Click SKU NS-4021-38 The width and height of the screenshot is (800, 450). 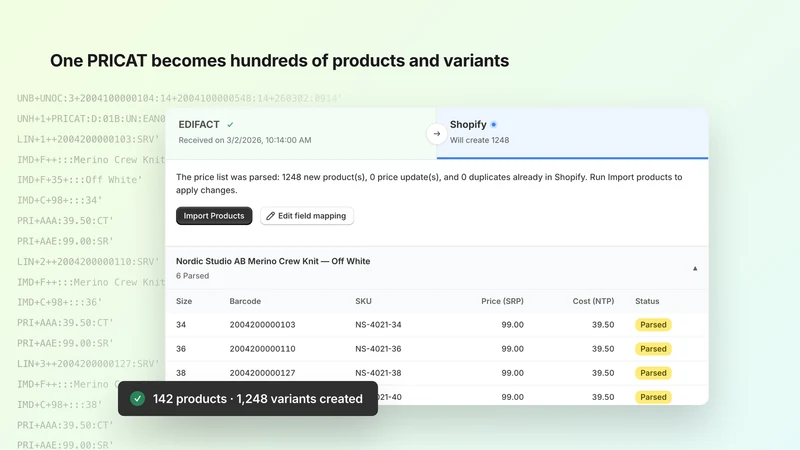tap(378, 373)
